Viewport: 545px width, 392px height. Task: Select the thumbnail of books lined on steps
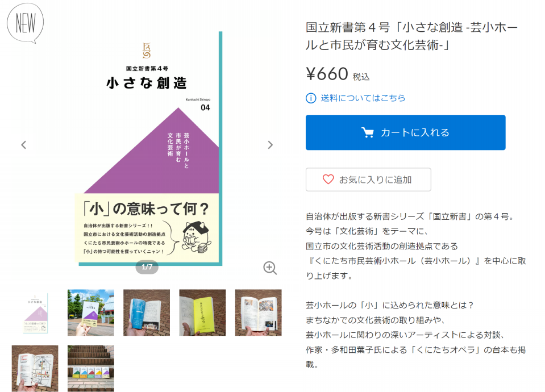point(91,368)
